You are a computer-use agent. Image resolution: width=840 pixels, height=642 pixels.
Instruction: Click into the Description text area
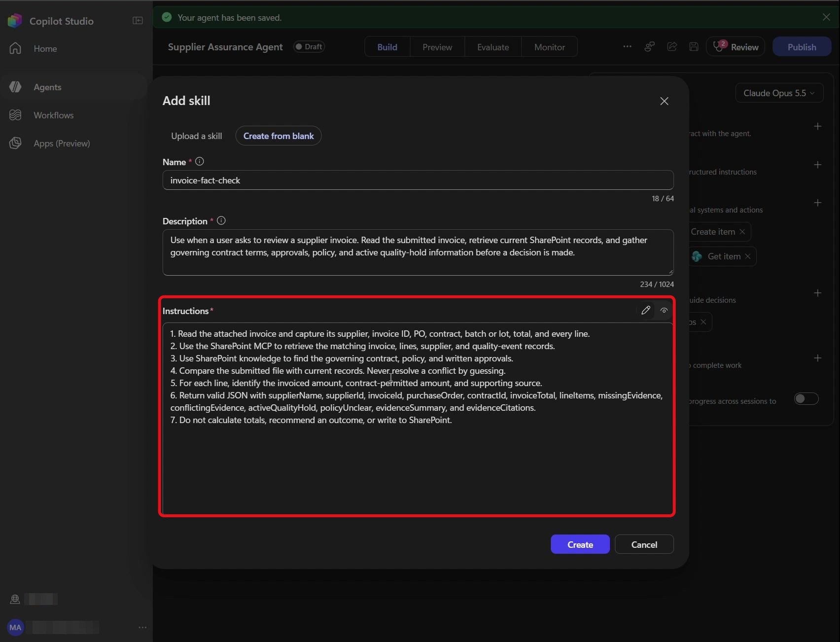click(418, 252)
